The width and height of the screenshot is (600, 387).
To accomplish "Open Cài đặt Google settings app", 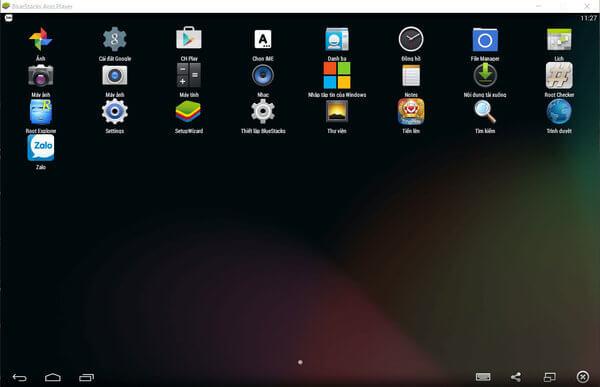I will click(x=114, y=39).
